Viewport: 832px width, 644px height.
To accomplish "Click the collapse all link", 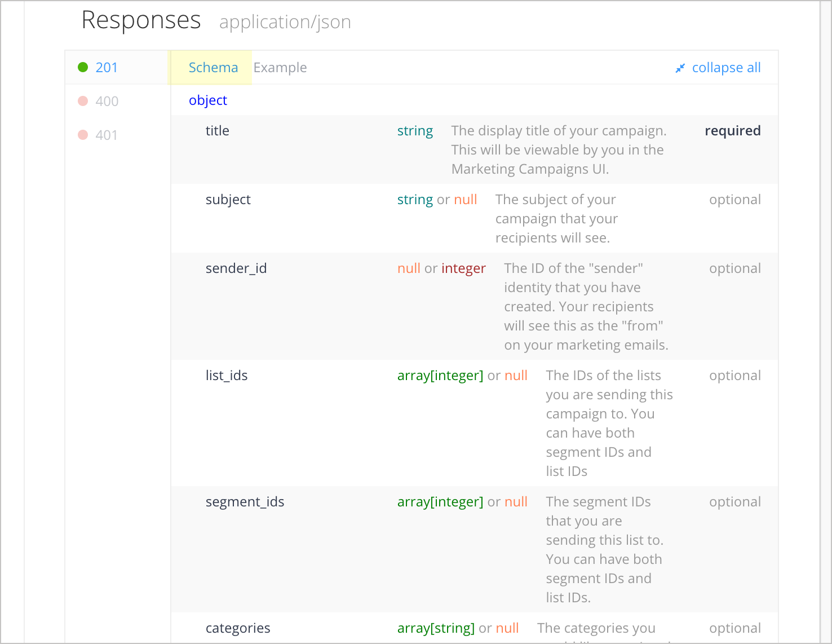I will [x=727, y=67].
